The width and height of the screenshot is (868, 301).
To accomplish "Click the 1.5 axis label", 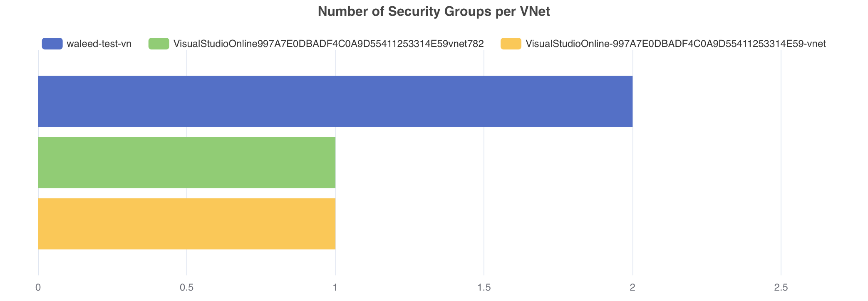I will pos(484,288).
